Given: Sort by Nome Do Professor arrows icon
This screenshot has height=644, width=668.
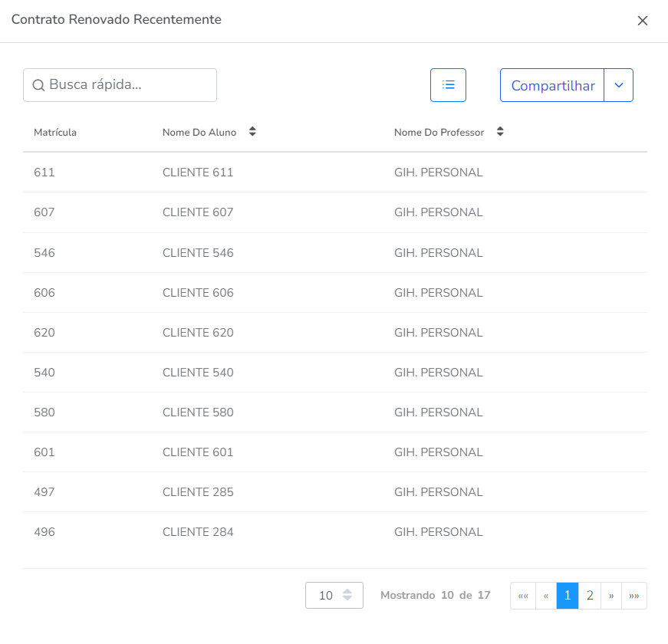Looking at the screenshot, I should tap(500, 132).
